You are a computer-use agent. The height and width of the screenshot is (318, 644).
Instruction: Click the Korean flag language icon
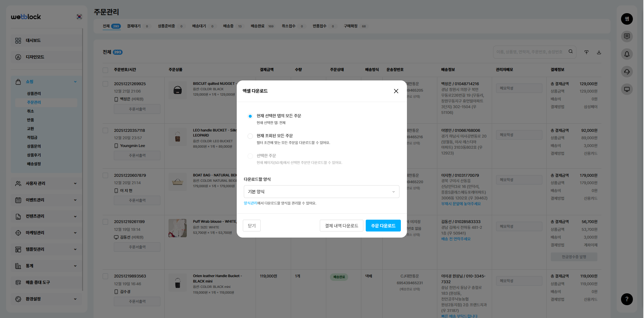click(79, 17)
